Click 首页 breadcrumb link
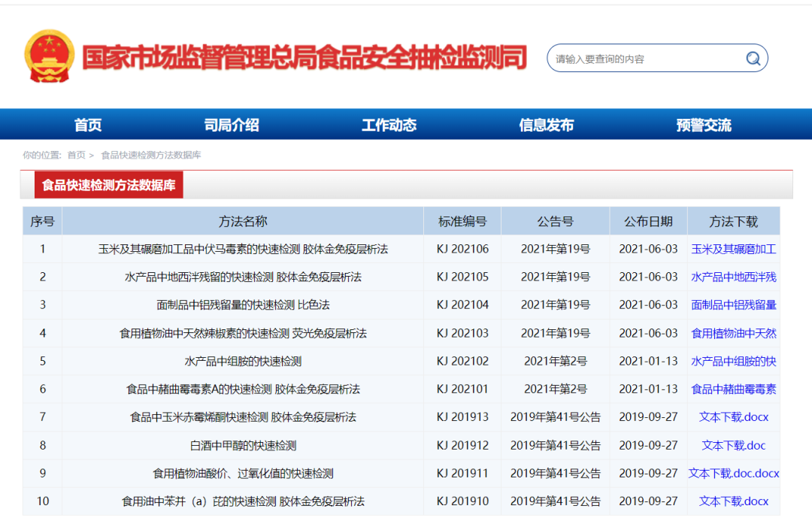Viewport: 812px width, 527px height. point(76,155)
